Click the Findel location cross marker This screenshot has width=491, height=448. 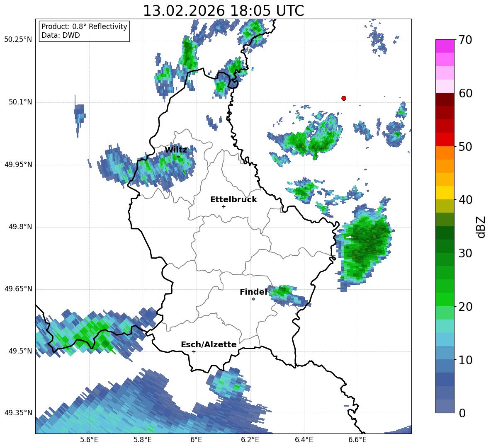pos(253,299)
